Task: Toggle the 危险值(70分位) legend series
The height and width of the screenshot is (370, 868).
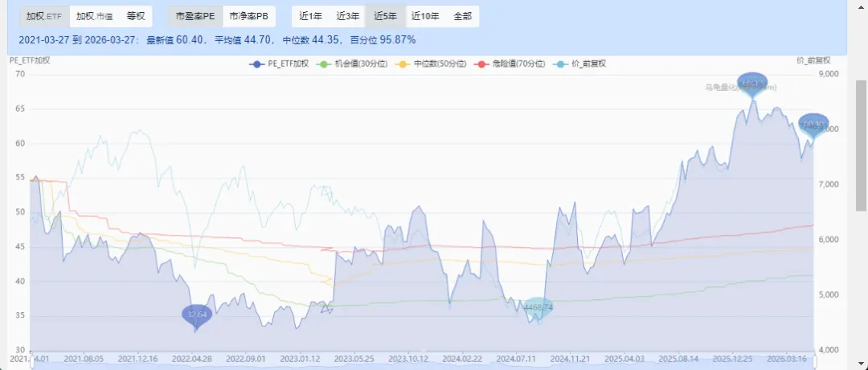Action: click(x=510, y=64)
